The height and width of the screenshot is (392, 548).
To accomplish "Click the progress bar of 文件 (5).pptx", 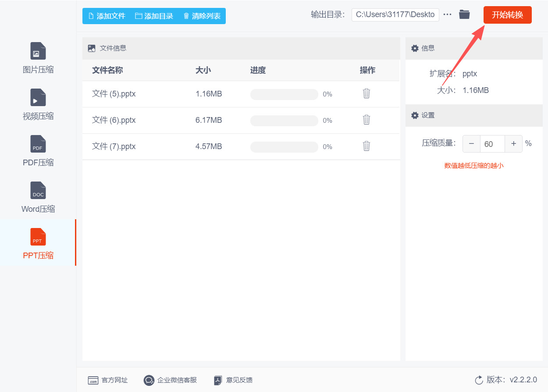I will tap(284, 94).
